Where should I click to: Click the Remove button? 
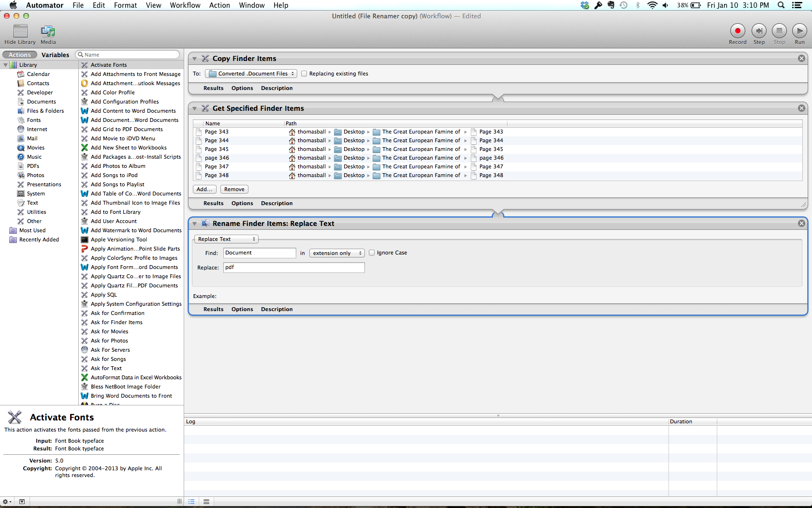234,189
